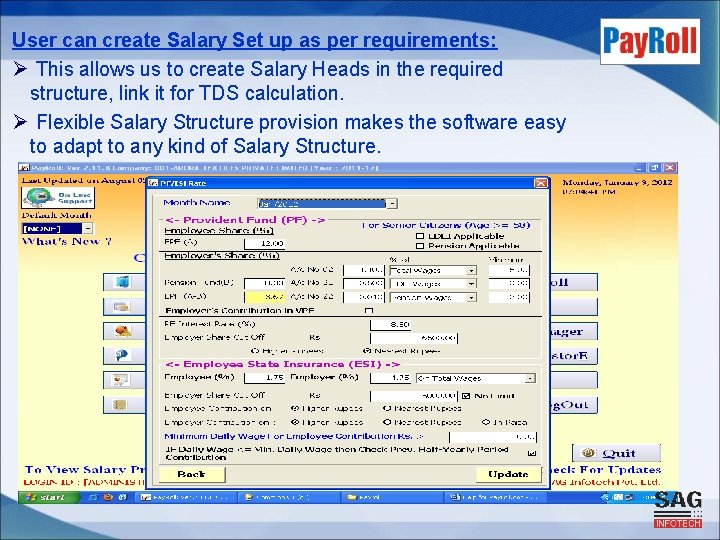The width and height of the screenshot is (720, 540).
Task: Click the ESI Employer Share Cut Off field
Action: (414, 396)
